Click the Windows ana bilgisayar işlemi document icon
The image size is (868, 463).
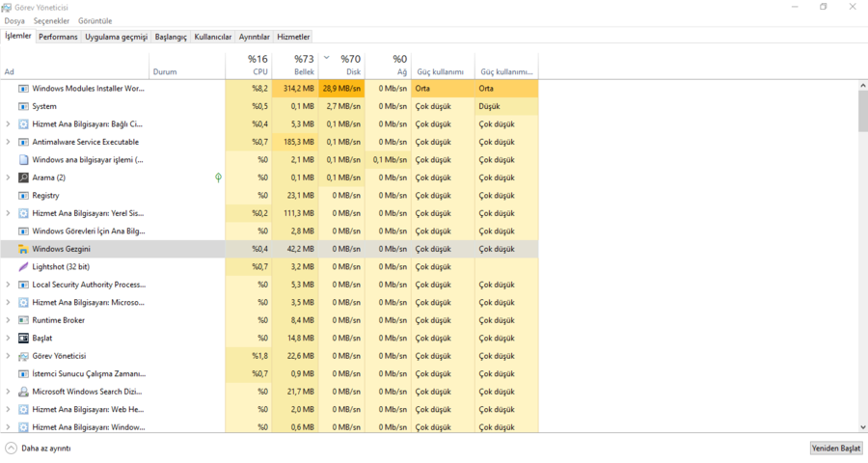pos(23,160)
